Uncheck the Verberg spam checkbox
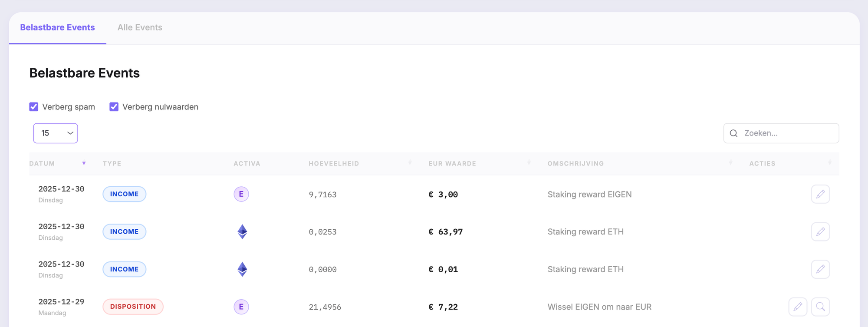Screen dimensions: 868x327 coord(34,107)
